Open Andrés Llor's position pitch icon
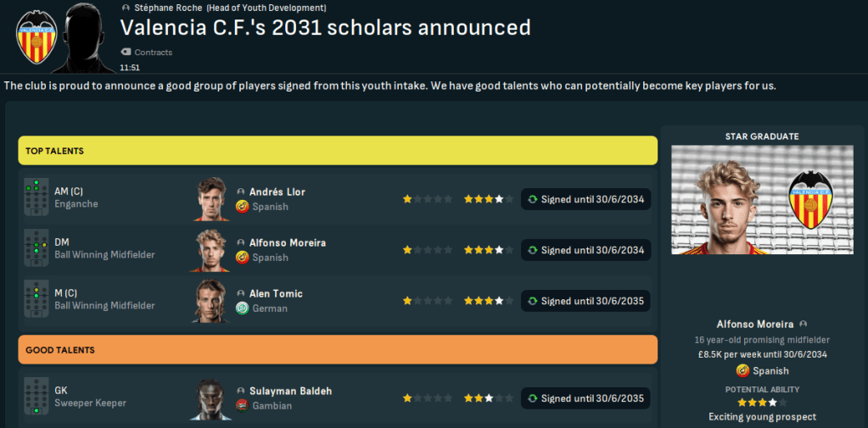The height and width of the screenshot is (428, 868). point(36,197)
